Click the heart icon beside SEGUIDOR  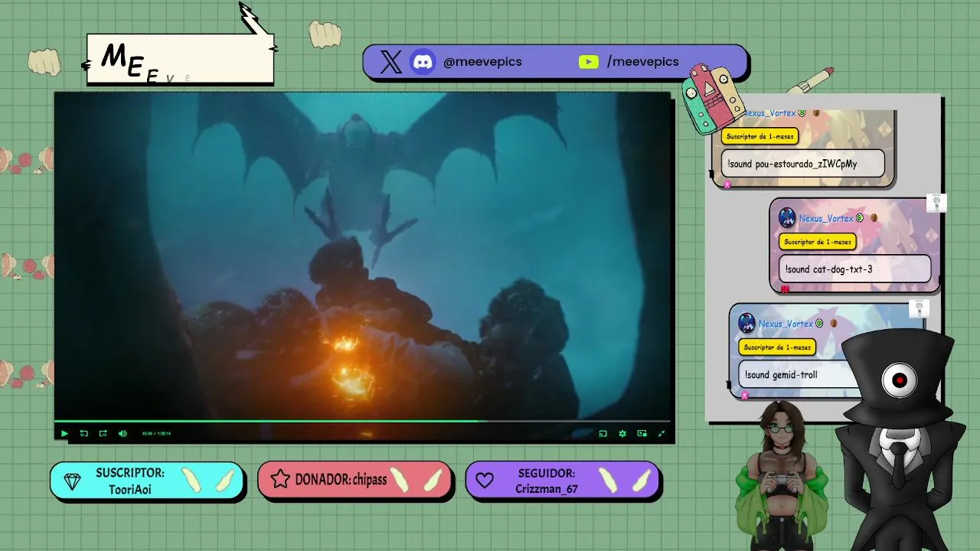coord(484,481)
